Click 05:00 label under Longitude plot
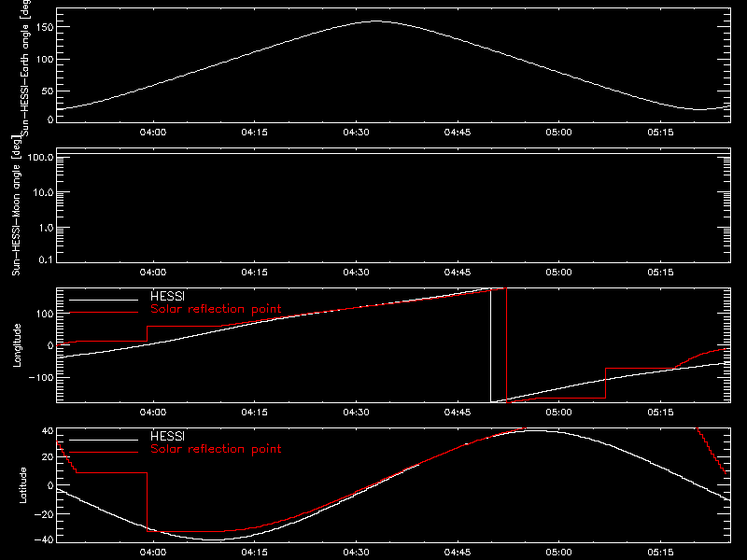This screenshot has width=747, height=560. (558, 412)
